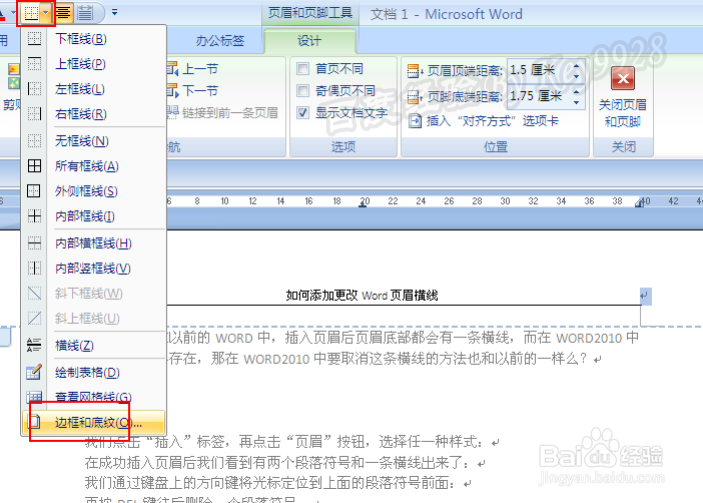Click 插入"对齐方式"选项卡 button
The height and width of the screenshot is (503, 703).
pyautogui.click(x=483, y=121)
